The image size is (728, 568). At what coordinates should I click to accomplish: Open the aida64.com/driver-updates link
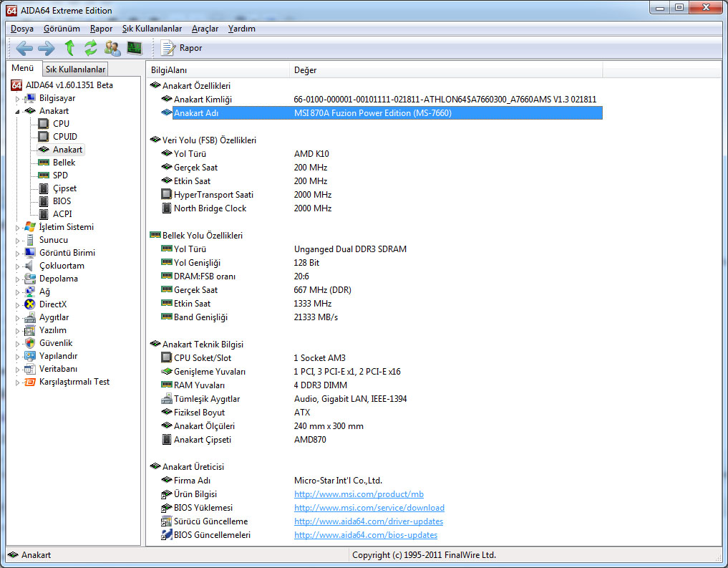tap(368, 521)
